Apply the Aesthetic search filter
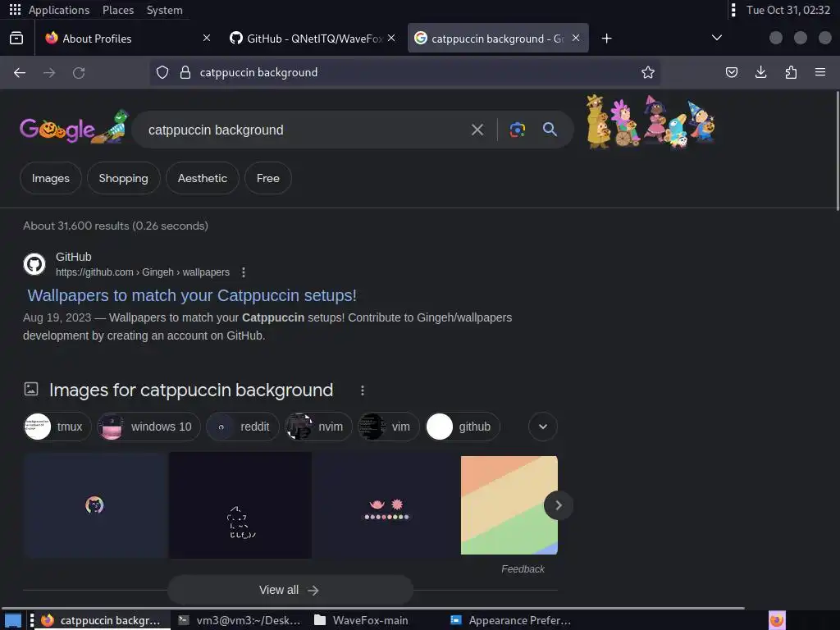 pos(203,178)
